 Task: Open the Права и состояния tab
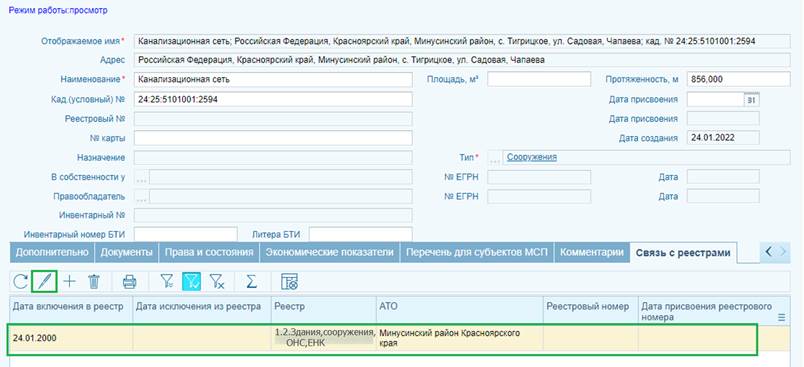209,252
